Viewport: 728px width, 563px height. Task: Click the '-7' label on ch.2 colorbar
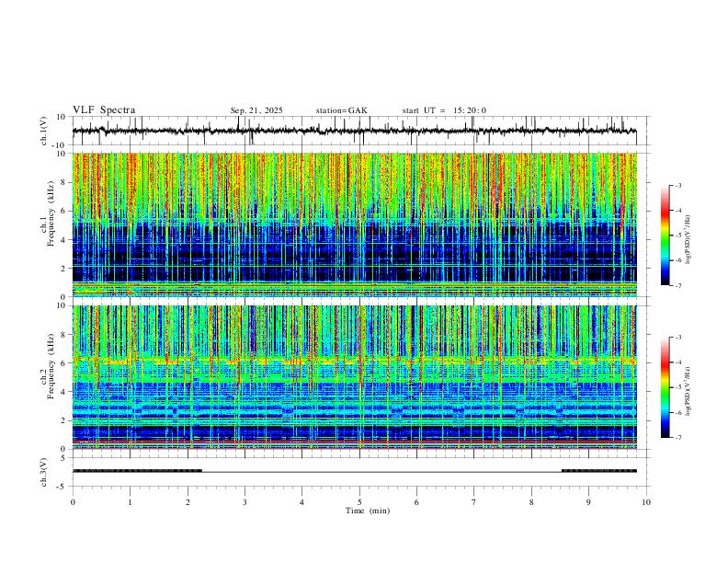677,438
